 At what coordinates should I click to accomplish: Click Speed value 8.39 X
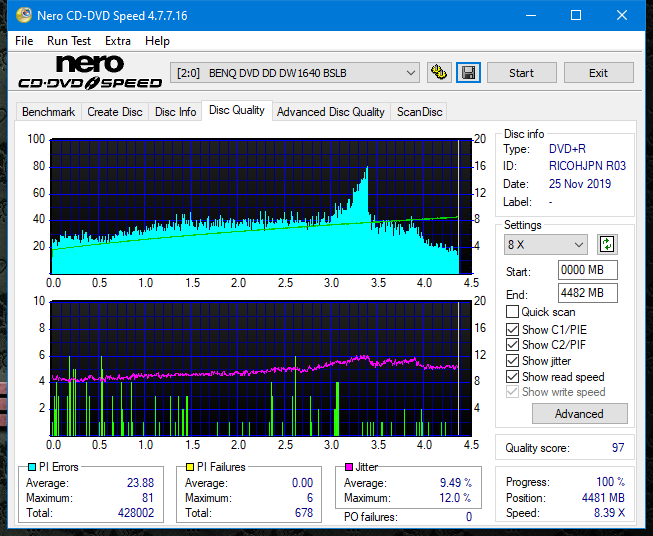click(x=609, y=513)
